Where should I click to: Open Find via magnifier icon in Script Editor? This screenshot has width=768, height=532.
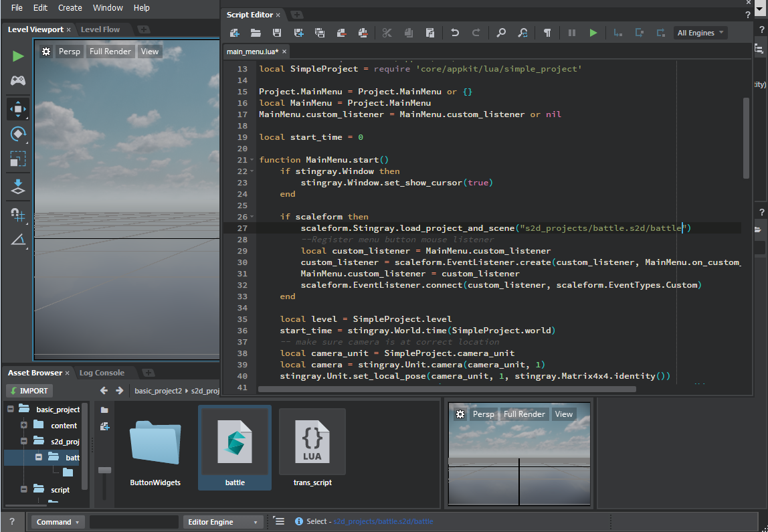(501, 33)
